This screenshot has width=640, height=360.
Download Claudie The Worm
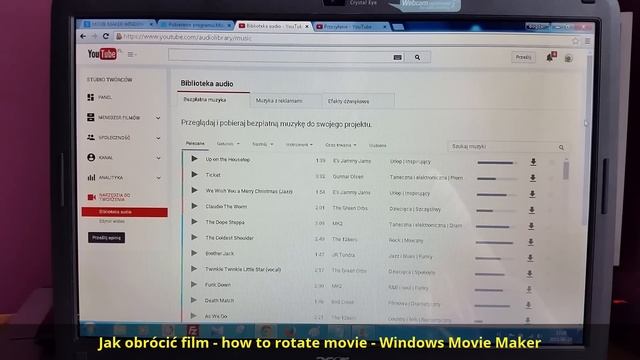[531, 210]
